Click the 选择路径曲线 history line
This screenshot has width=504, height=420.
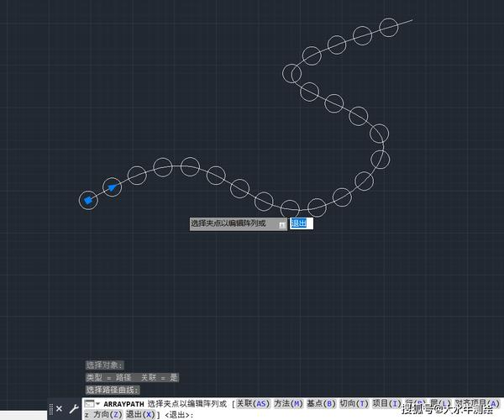(112, 390)
